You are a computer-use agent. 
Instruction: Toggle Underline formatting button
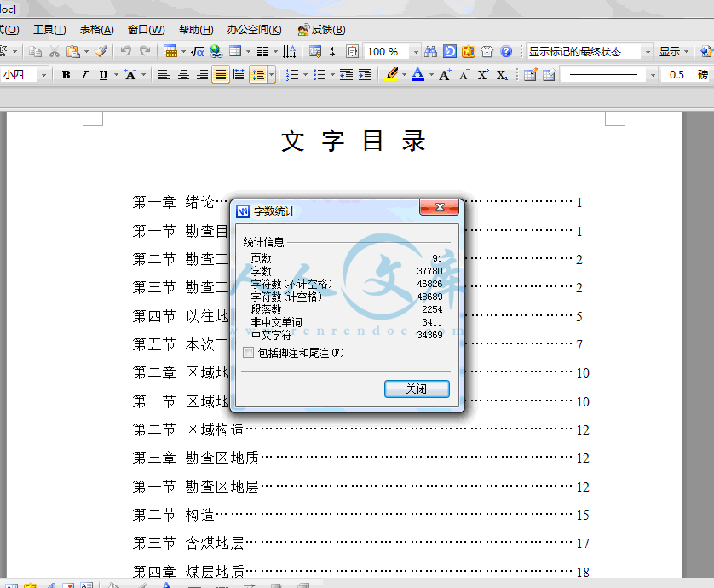pos(103,75)
